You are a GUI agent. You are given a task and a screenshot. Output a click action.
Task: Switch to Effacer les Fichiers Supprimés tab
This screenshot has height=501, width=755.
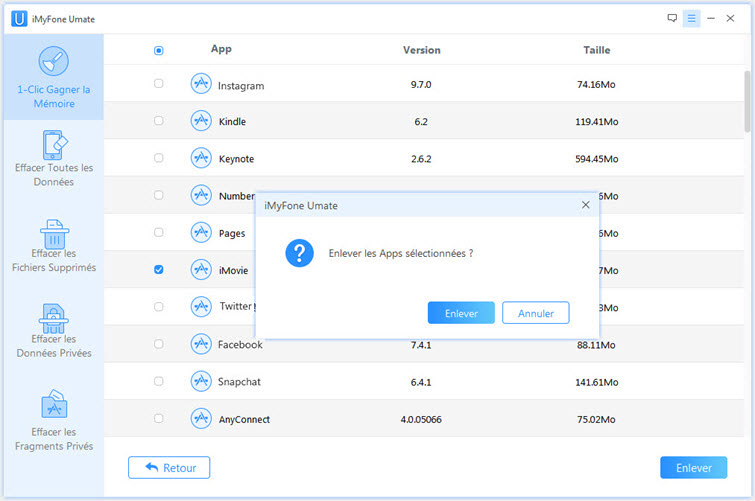53,246
